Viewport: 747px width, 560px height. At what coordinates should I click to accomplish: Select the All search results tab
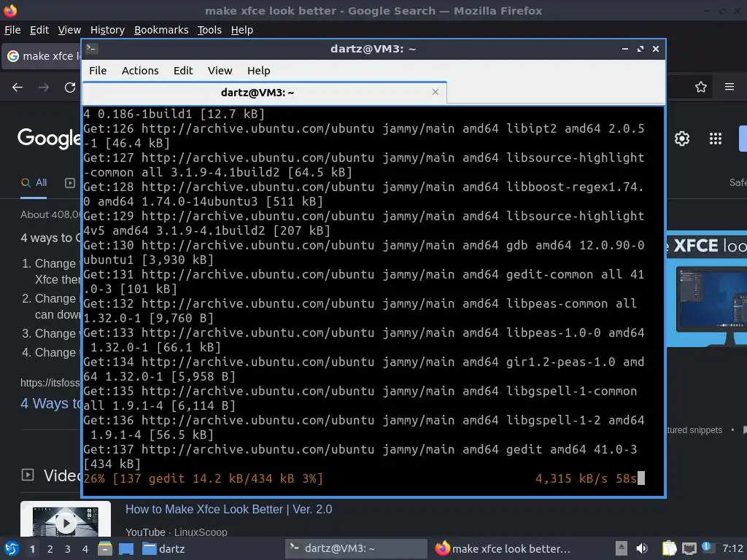click(x=34, y=183)
